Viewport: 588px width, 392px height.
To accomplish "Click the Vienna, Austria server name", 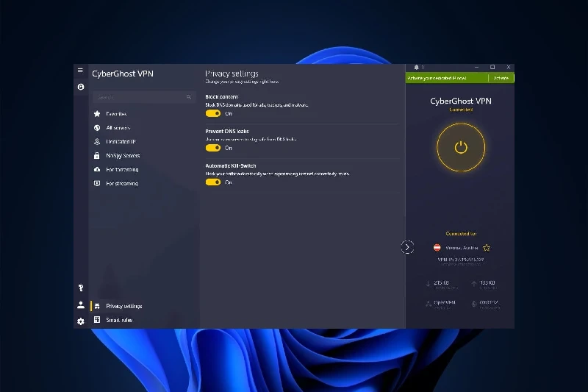I will click(462, 248).
